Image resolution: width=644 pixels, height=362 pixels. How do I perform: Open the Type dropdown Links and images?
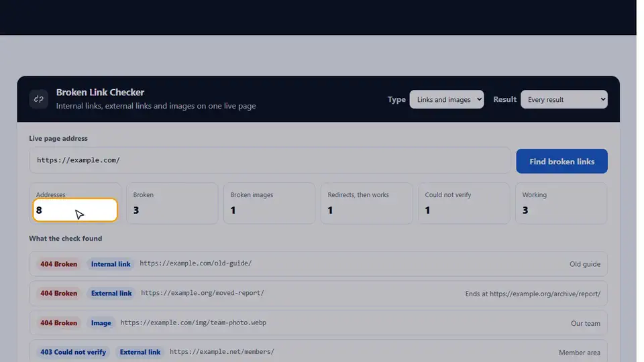tap(447, 99)
